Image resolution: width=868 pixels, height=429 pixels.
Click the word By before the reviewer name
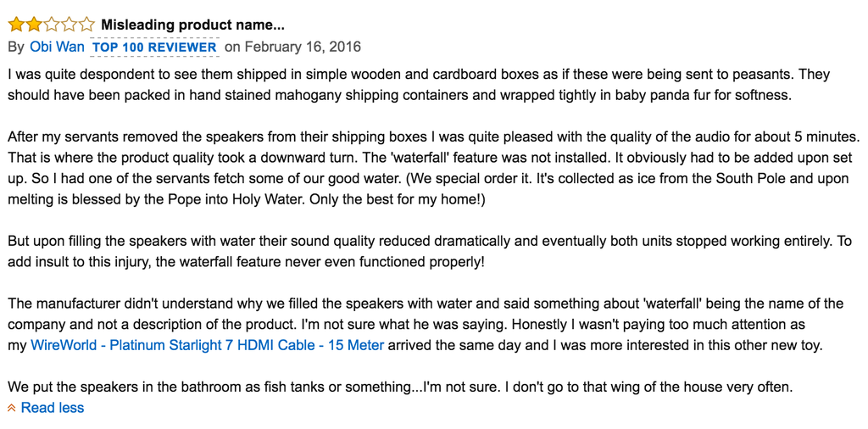coord(16,47)
